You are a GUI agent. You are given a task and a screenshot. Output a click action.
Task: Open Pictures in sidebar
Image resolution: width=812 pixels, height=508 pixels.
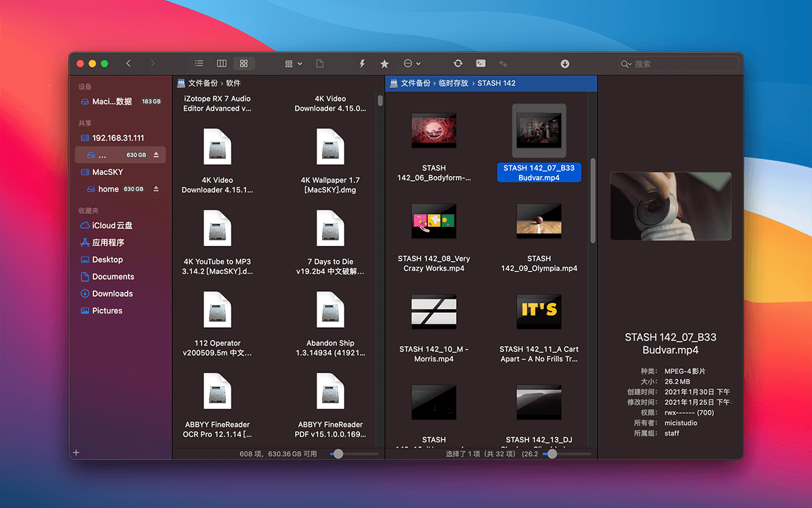point(120,310)
